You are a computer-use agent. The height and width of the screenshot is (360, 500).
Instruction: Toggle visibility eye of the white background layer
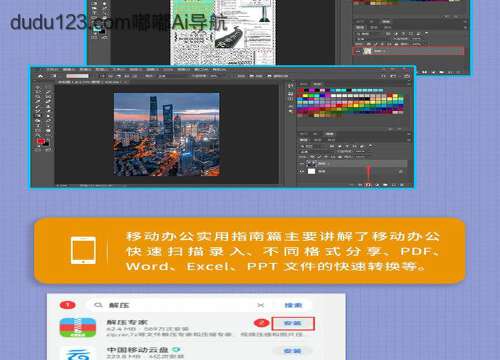[x=302, y=171]
